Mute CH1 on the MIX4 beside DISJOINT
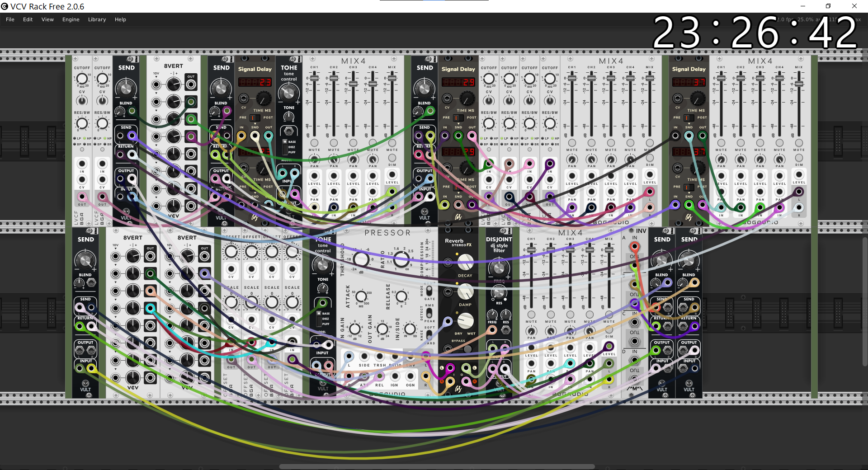Viewport: 868px width, 470px height. (x=531, y=314)
